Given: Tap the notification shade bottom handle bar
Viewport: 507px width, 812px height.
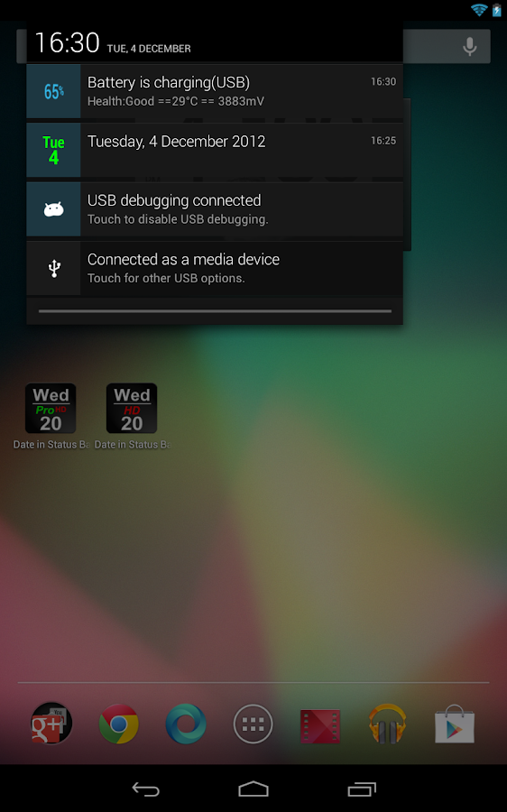Looking at the screenshot, I should click(215, 311).
